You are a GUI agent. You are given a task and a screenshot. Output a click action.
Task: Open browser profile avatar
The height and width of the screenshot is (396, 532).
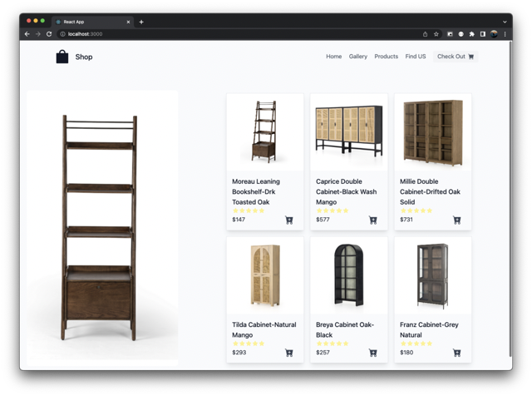point(494,34)
